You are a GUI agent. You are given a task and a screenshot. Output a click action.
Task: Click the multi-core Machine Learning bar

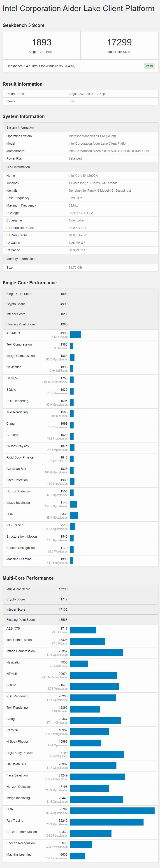pos(77,856)
